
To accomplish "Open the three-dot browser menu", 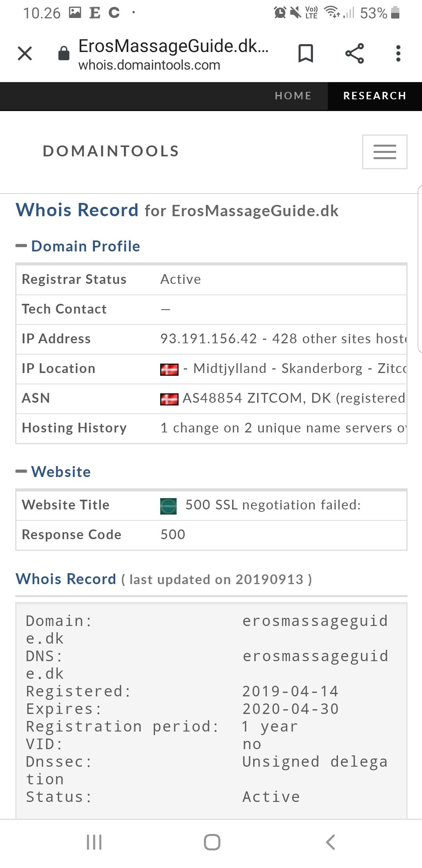I will pos(398,54).
